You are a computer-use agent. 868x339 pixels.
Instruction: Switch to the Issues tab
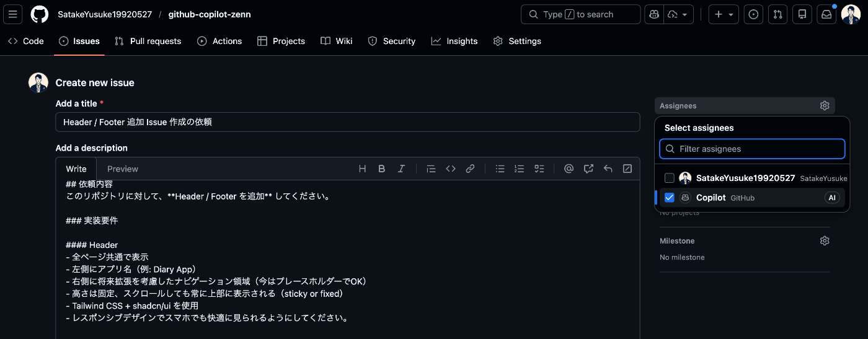[79, 41]
